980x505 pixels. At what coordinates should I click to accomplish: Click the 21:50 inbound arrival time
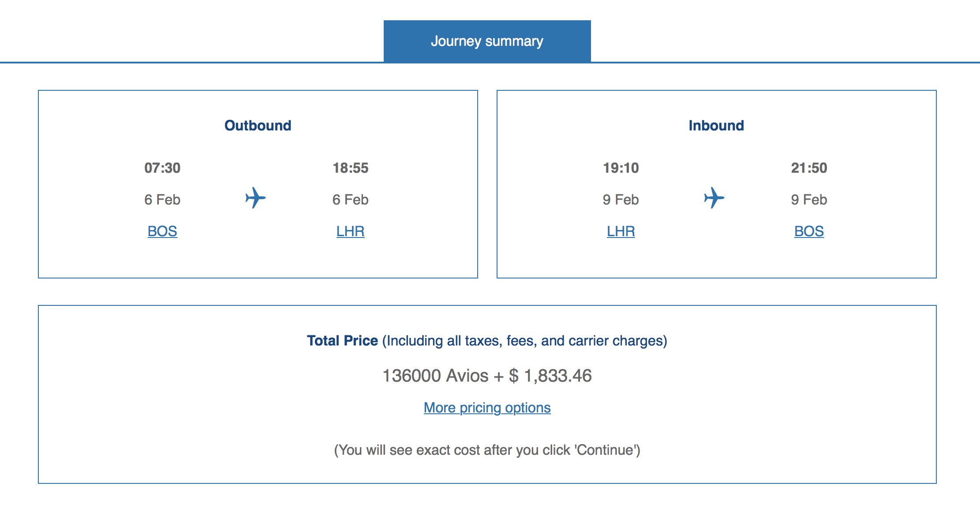[x=809, y=168]
